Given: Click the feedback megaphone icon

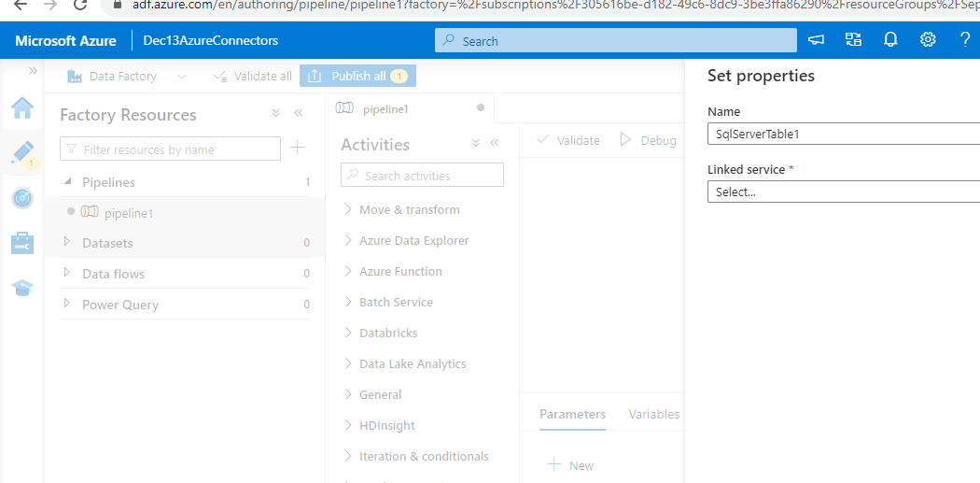Looking at the screenshot, I should pyautogui.click(x=816, y=40).
